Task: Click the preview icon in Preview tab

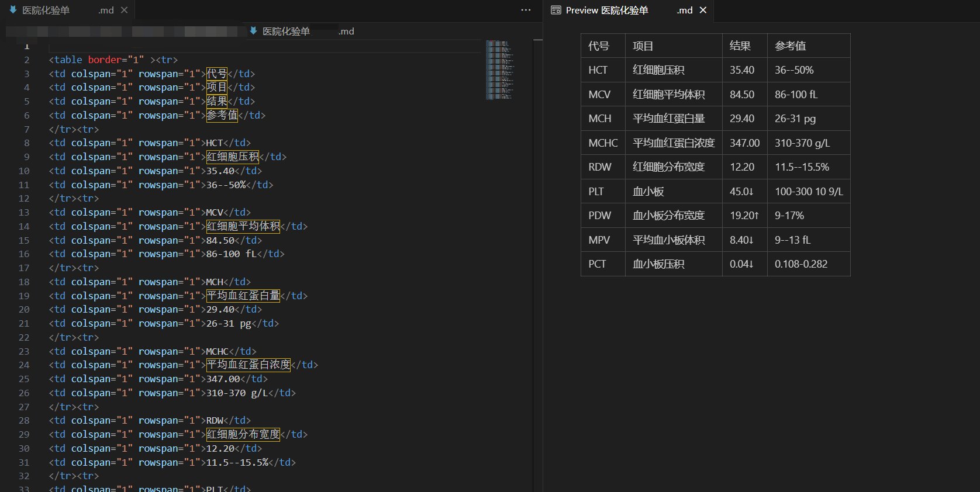Action: tap(556, 10)
